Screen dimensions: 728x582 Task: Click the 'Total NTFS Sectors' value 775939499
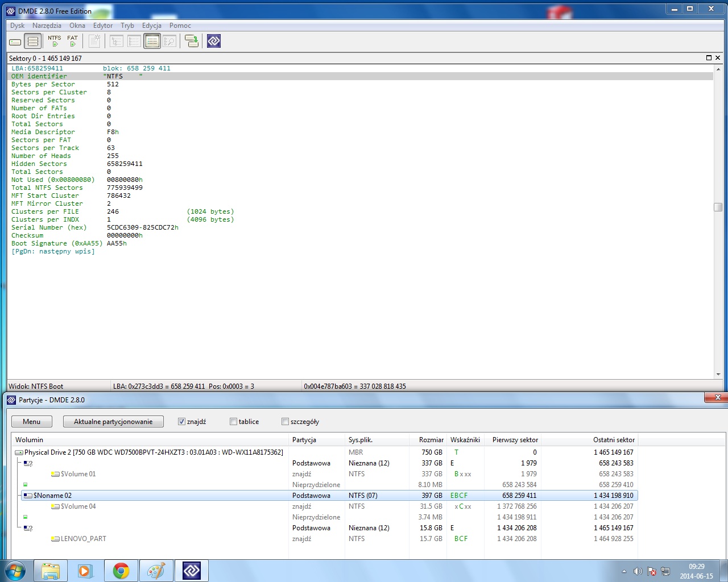[125, 188]
